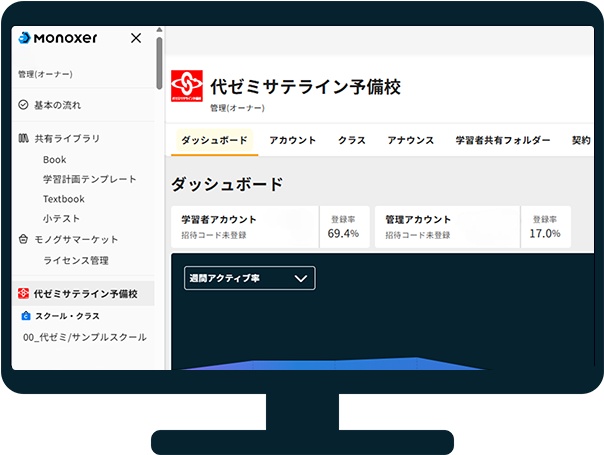Open スクール・クラス in the sidebar
Viewport: 604px width, 455px height.
pos(67,316)
